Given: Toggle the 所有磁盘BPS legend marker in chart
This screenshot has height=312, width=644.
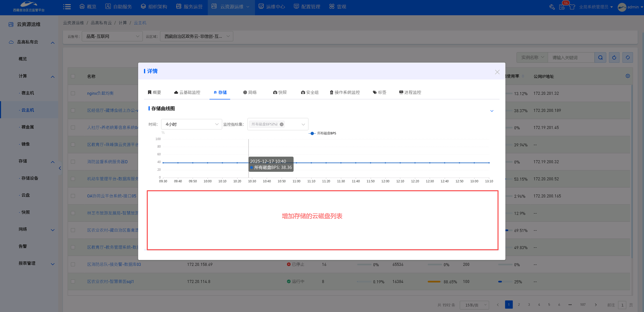Looking at the screenshot, I should point(312,133).
